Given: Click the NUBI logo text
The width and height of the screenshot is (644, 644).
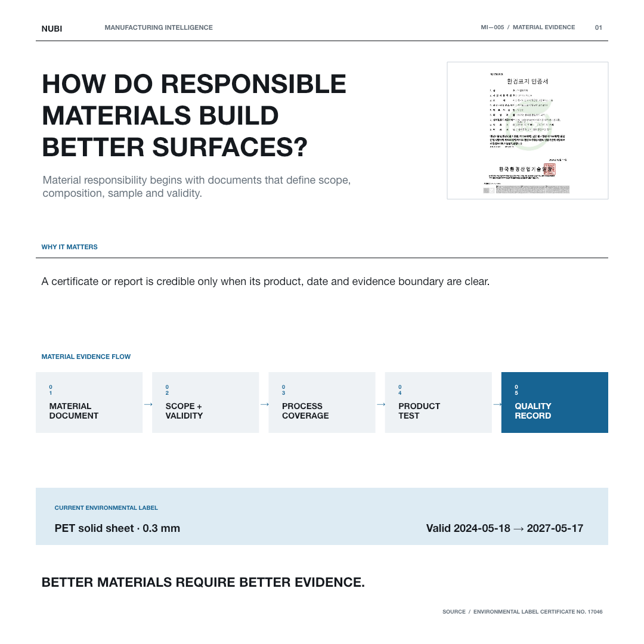Looking at the screenshot, I should coord(52,29).
